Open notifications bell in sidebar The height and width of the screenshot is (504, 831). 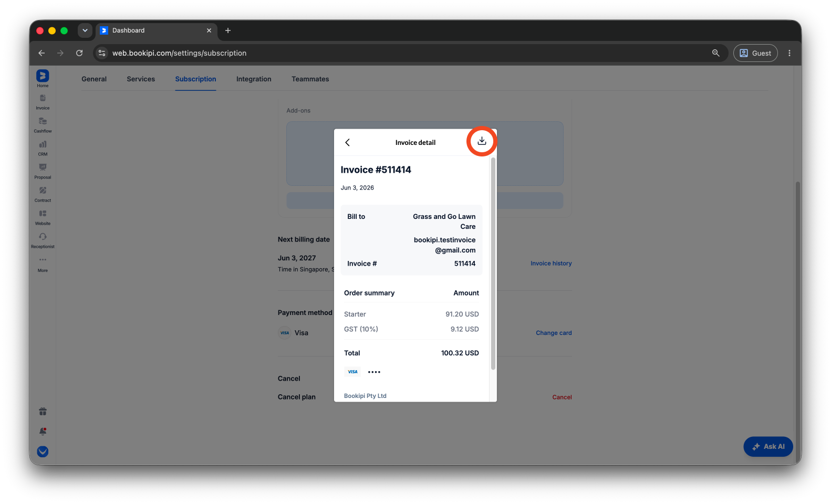click(43, 432)
